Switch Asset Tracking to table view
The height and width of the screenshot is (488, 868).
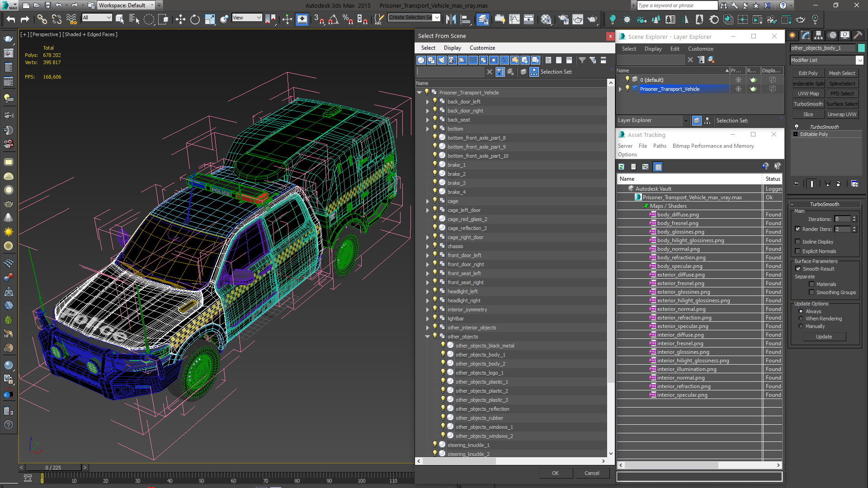pyautogui.click(x=658, y=167)
